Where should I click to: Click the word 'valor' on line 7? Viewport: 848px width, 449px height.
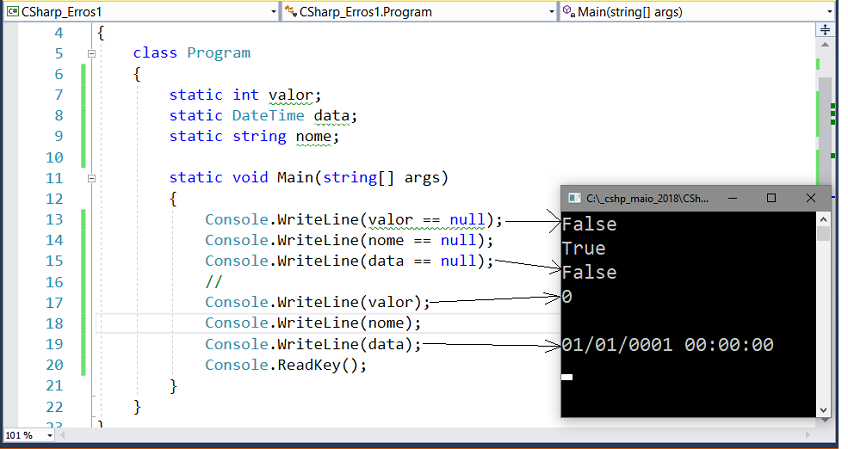[x=290, y=95]
